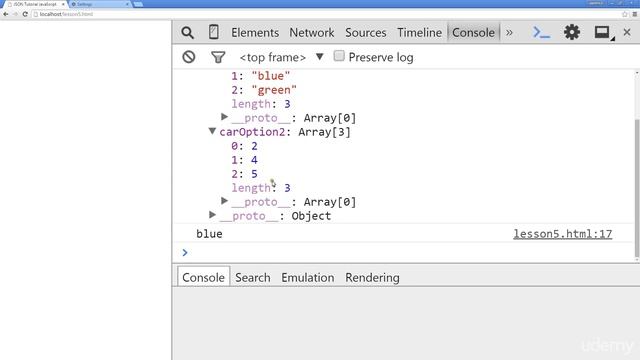Screen dimensions: 640x360
Task: Open lesson5.html:17 source link
Action: 562,234
